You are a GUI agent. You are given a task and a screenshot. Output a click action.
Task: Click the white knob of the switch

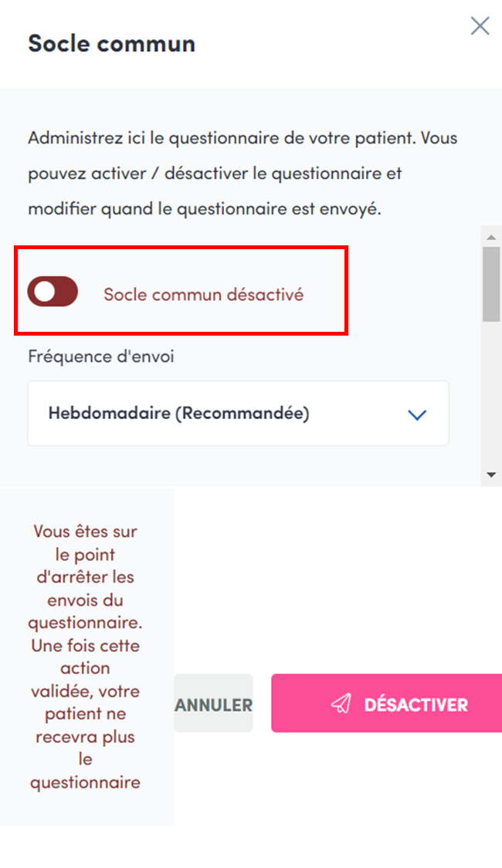click(45, 292)
